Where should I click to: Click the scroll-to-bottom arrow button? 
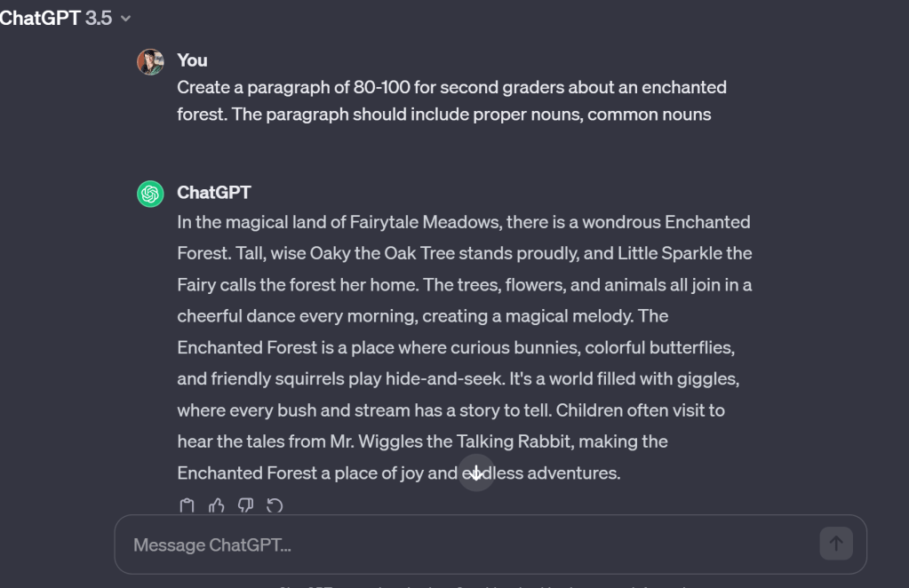pos(476,473)
